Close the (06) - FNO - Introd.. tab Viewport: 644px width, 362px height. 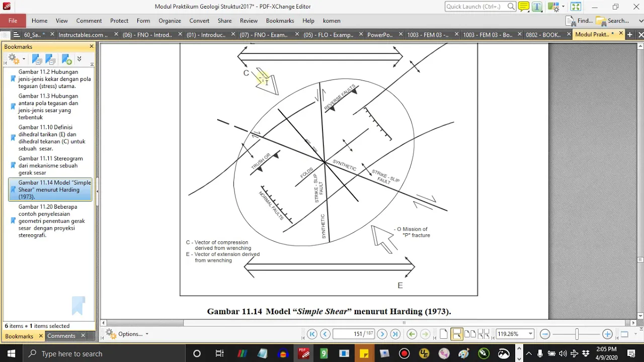coord(180,35)
